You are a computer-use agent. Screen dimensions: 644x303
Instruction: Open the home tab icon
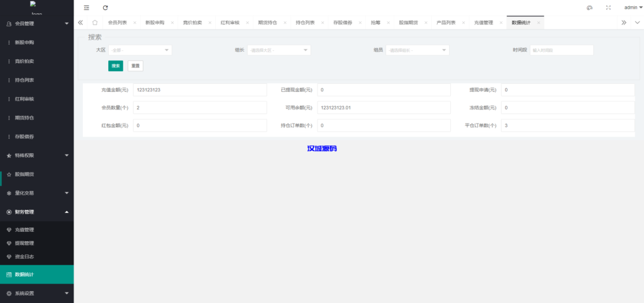click(95, 22)
